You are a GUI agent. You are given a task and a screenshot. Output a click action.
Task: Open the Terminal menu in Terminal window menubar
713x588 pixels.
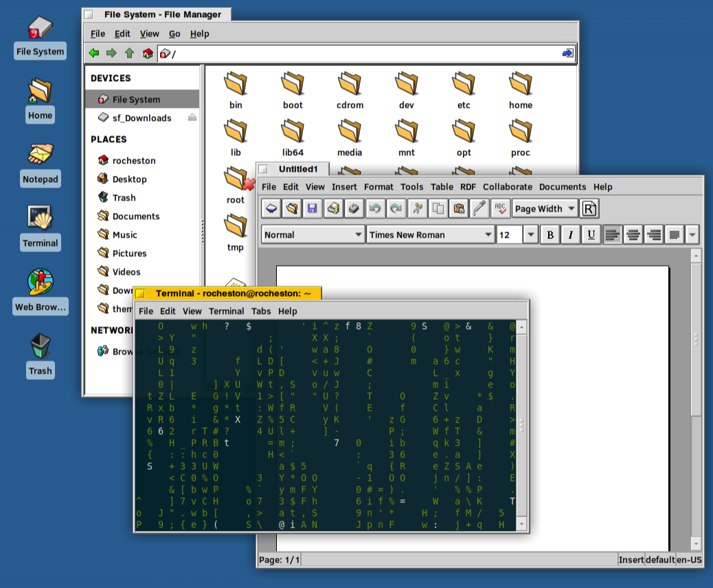tap(227, 311)
